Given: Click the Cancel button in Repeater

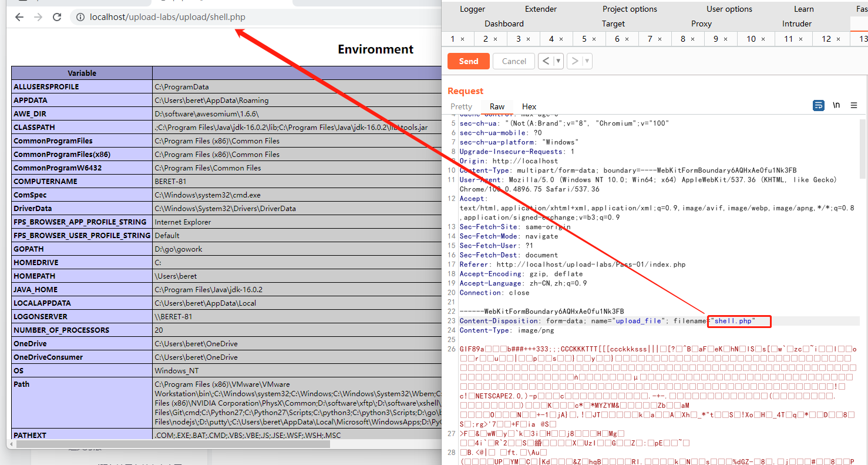Looking at the screenshot, I should pos(514,61).
